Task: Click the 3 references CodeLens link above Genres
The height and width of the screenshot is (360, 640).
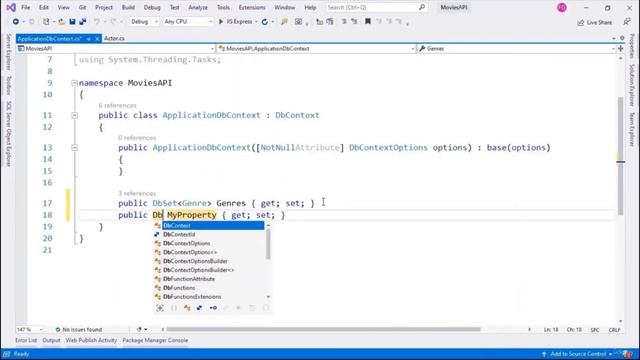Action: click(137, 193)
